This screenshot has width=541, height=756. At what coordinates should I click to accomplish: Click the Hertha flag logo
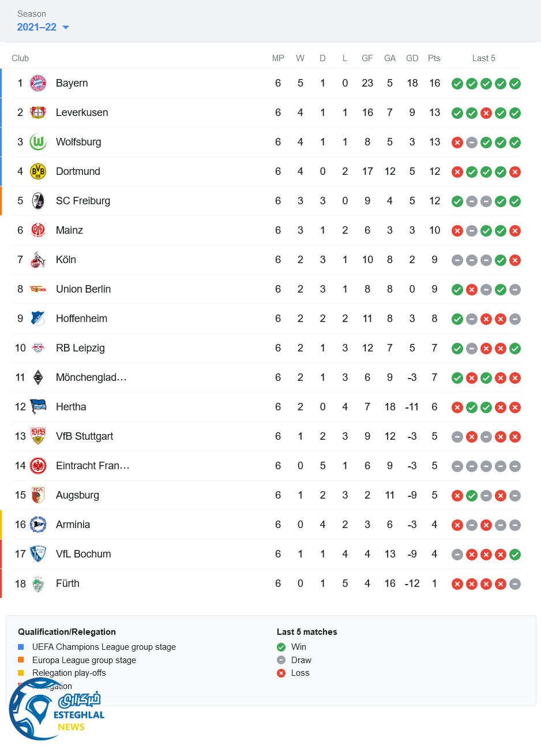tap(38, 407)
